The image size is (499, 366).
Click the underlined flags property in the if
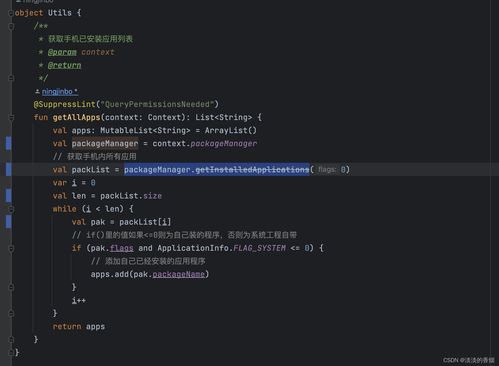point(122,248)
